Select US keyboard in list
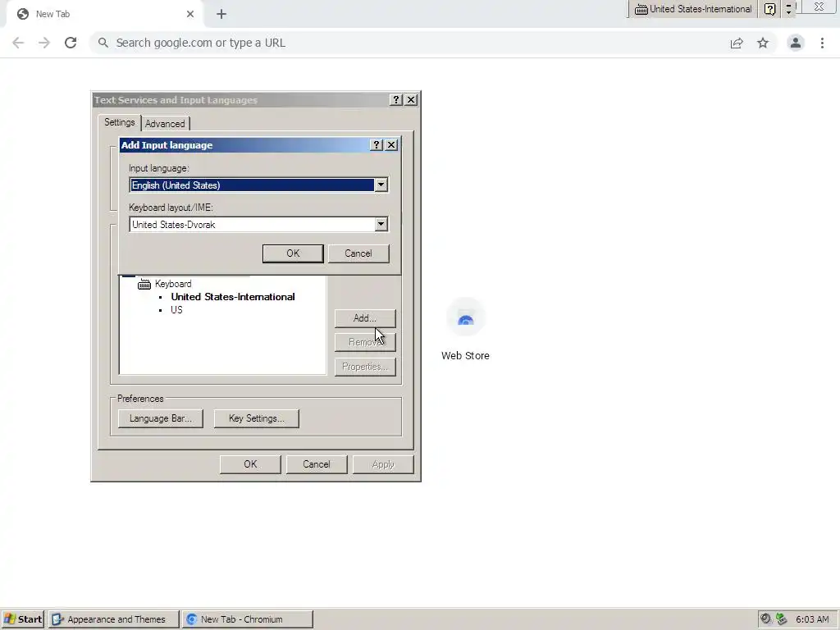840x630 pixels. (x=177, y=310)
